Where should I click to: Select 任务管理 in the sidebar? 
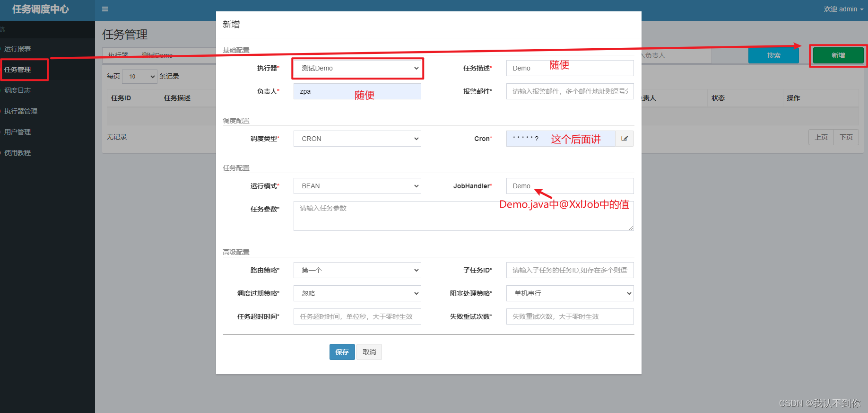(17, 70)
